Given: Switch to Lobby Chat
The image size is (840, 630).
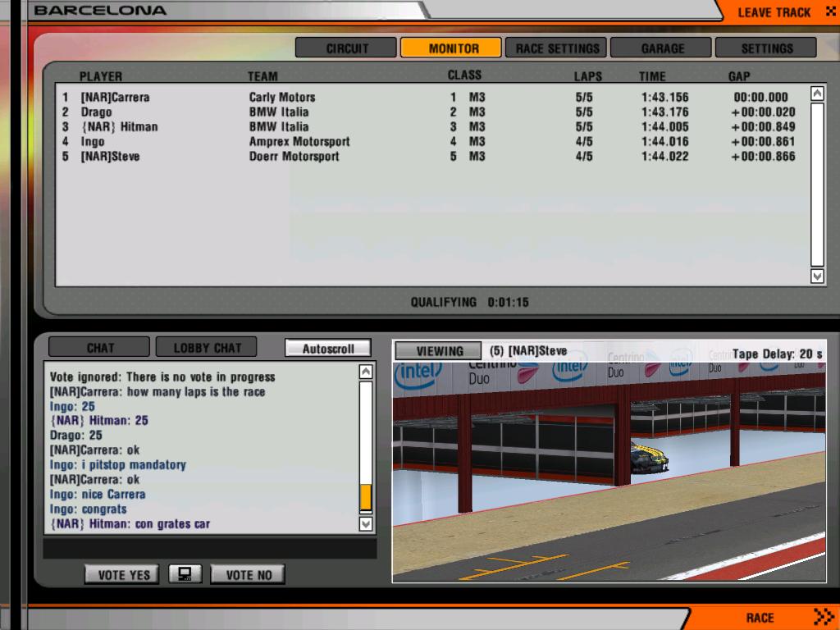Looking at the screenshot, I should (207, 348).
